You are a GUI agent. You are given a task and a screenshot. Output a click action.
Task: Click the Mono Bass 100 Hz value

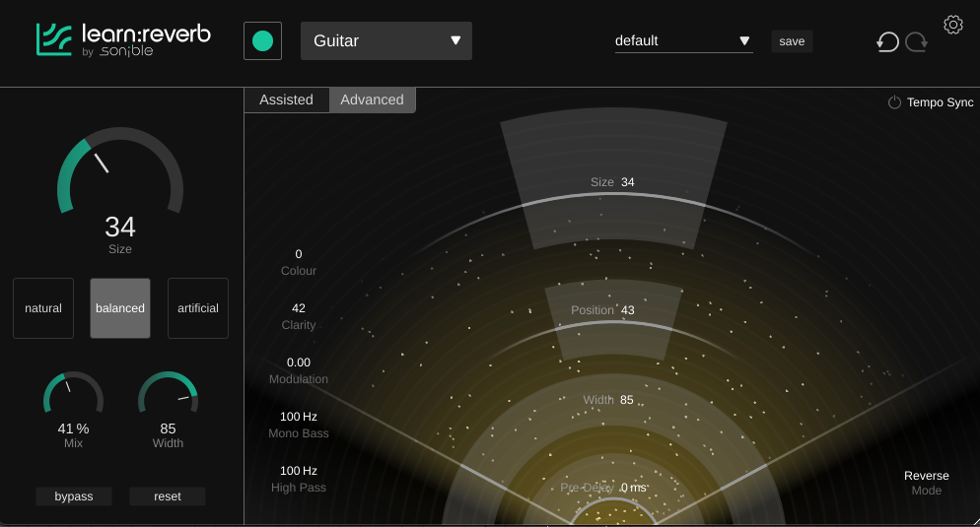click(x=298, y=417)
